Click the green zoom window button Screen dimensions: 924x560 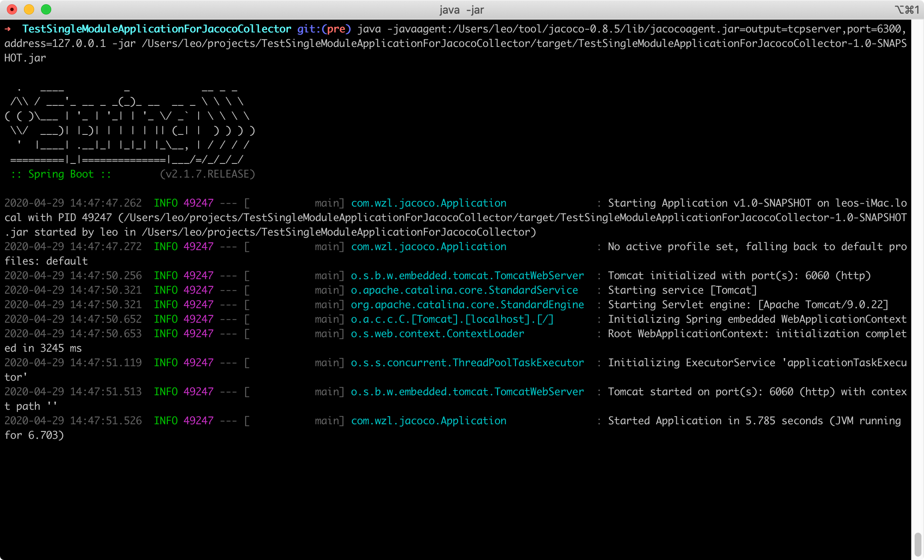[x=46, y=9]
